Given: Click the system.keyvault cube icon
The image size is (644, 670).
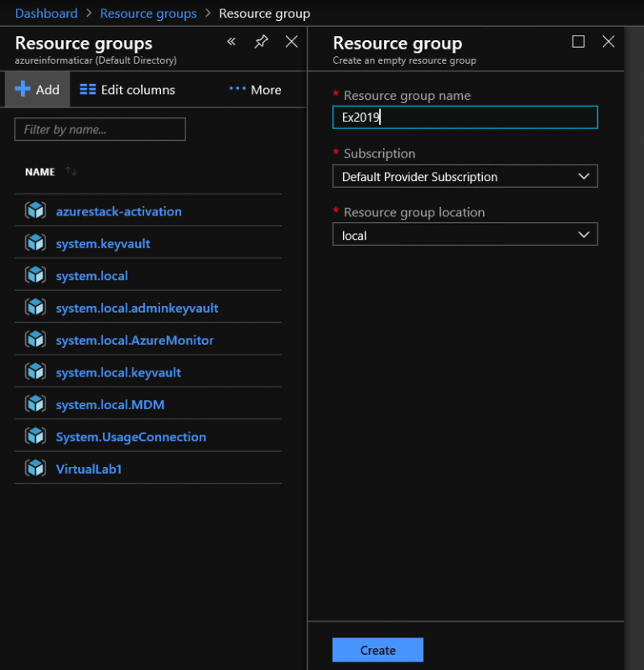Looking at the screenshot, I should coord(35,243).
